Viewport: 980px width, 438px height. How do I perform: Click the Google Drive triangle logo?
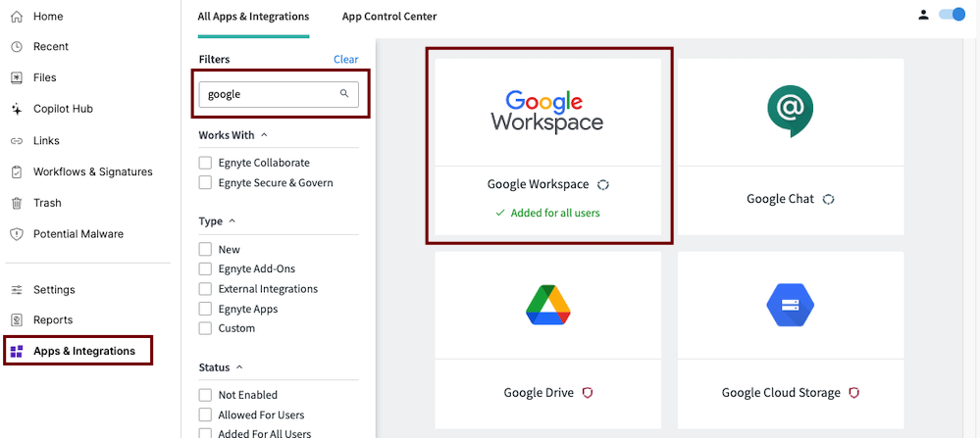[548, 305]
